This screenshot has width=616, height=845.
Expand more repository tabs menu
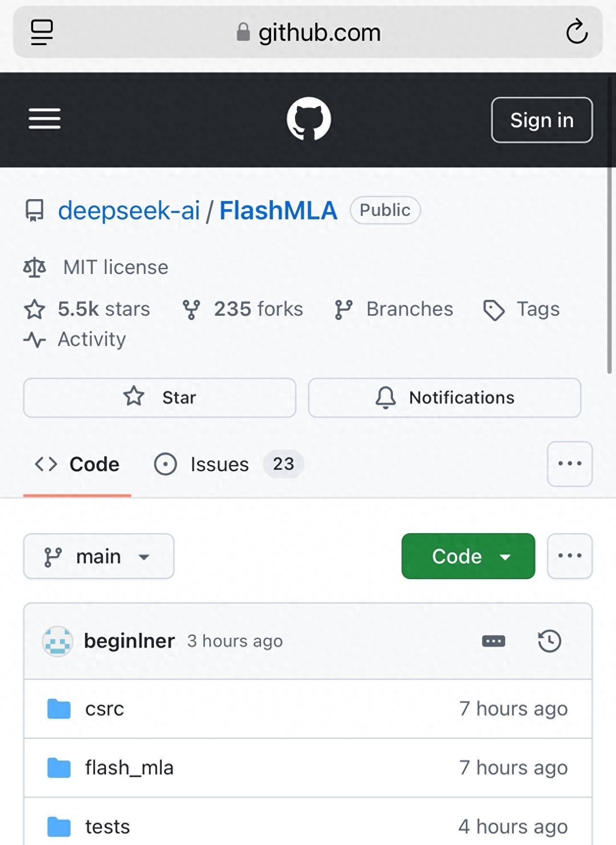click(569, 464)
